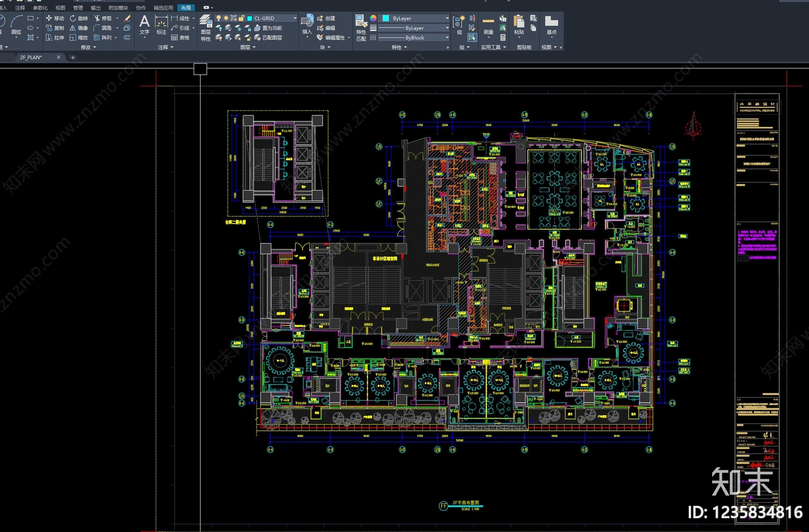The width and height of the screenshot is (809, 532).
Task: Expand the 修改 (Modify) panel
Action: pos(88,47)
